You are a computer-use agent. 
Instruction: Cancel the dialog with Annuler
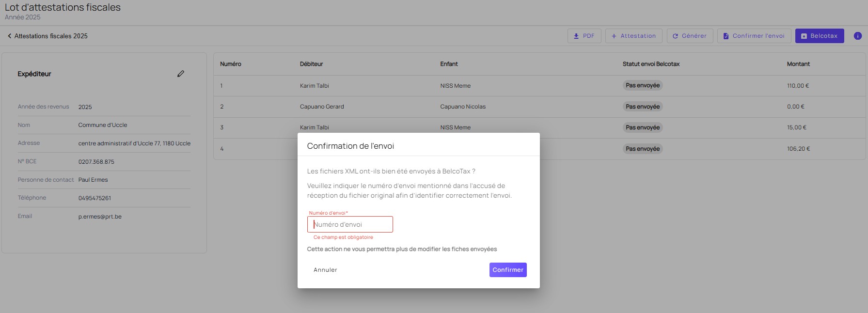pyautogui.click(x=325, y=270)
